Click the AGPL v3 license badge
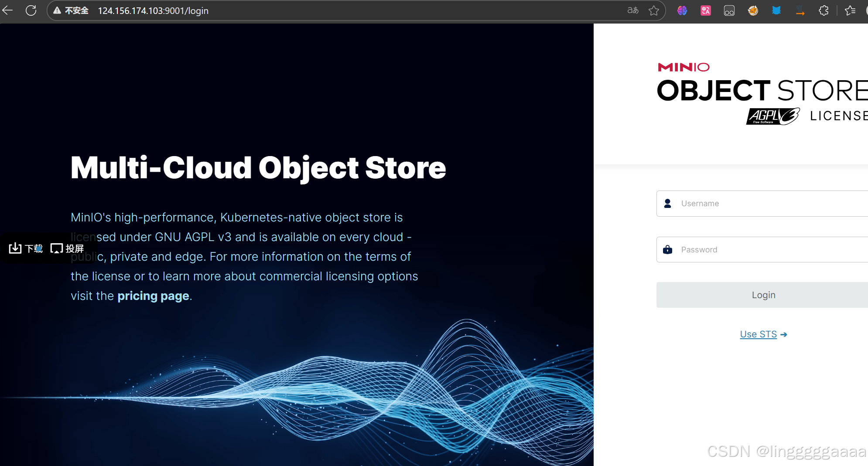This screenshot has width=868, height=466. [772, 116]
